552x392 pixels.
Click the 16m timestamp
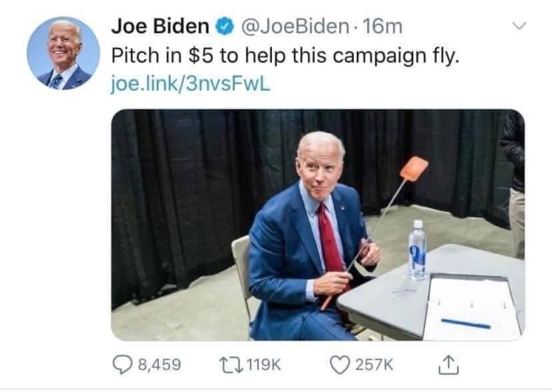click(382, 27)
